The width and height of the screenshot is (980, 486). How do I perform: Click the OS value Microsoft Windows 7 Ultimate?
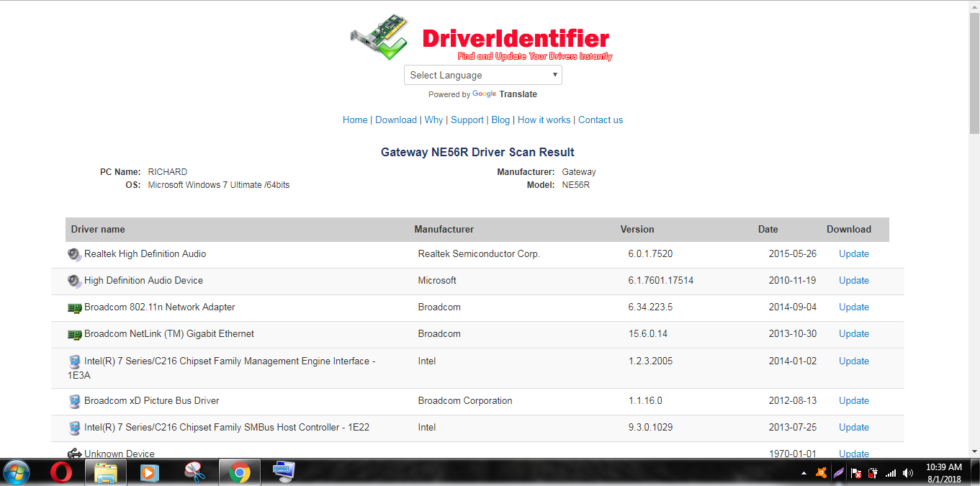pyautogui.click(x=219, y=185)
